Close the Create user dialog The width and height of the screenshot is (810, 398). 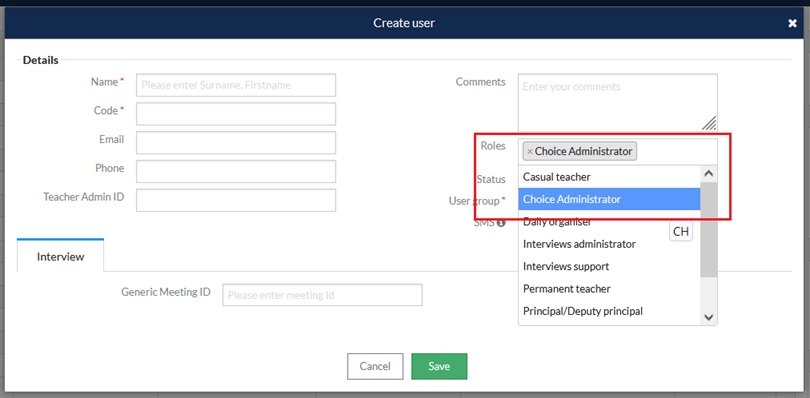pyautogui.click(x=792, y=23)
